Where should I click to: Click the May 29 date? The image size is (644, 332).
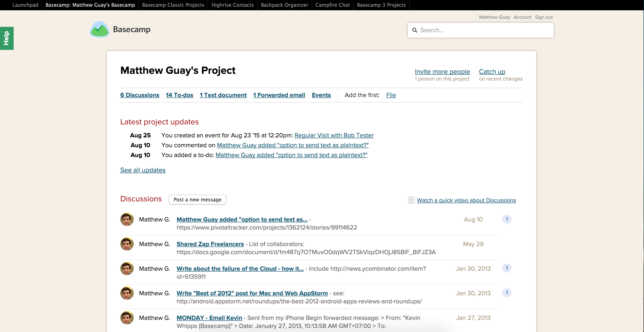pyautogui.click(x=473, y=244)
